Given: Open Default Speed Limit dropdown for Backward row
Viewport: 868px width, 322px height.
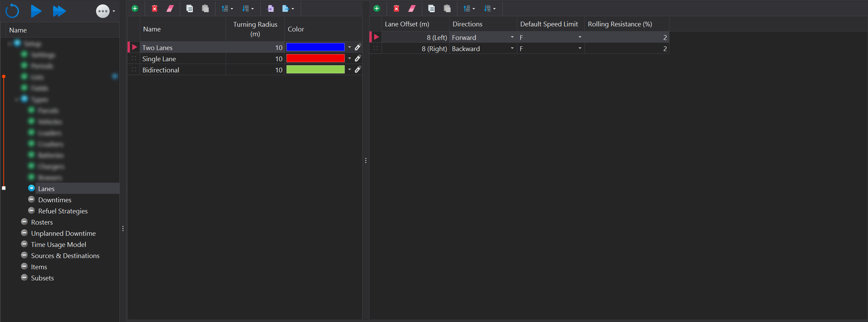Looking at the screenshot, I should [579, 48].
